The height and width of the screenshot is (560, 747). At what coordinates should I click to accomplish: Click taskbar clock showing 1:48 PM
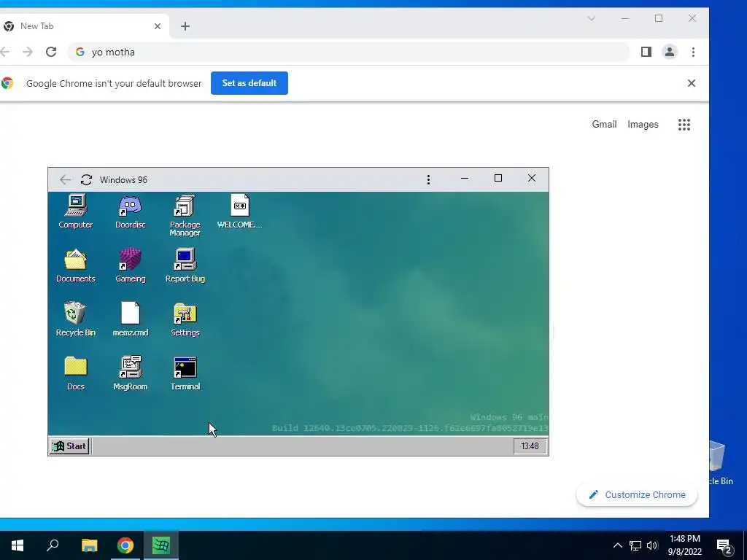click(684, 545)
